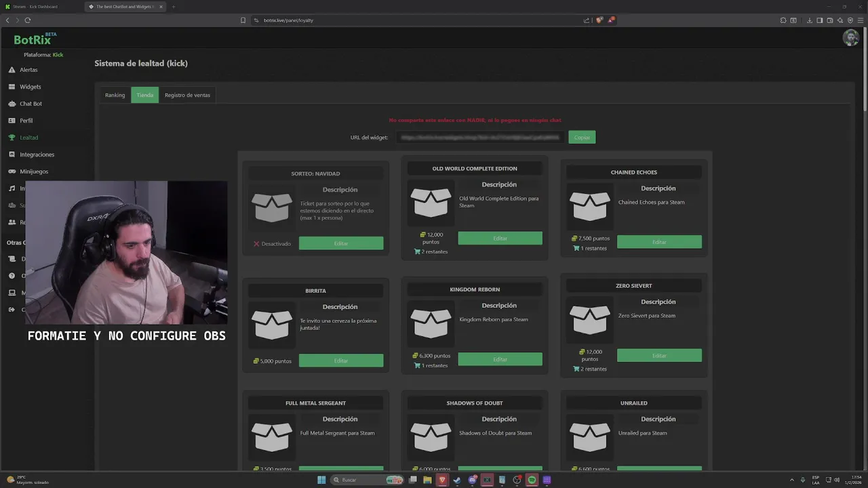Open Perfil in the sidebar
868x488 pixels.
click(x=21, y=121)
